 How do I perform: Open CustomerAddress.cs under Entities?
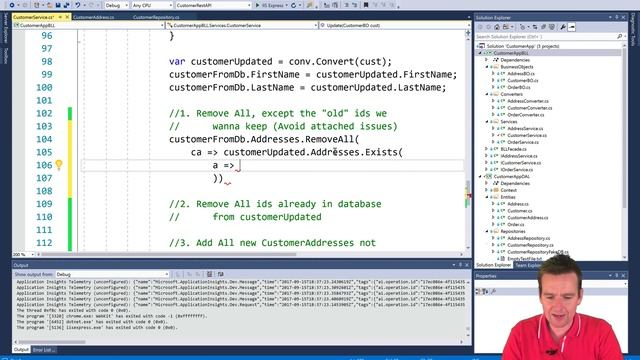pos(528,218)
